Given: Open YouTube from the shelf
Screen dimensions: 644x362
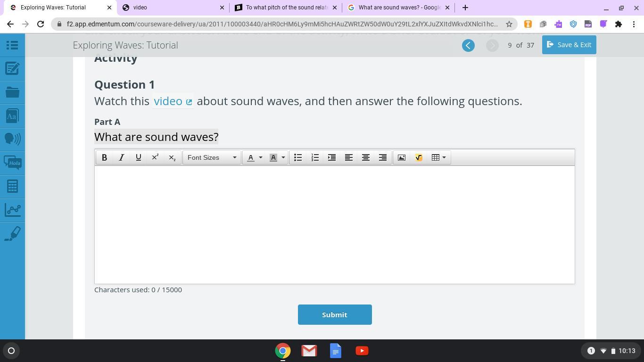Looking at the screenshot, I should 362,351.
